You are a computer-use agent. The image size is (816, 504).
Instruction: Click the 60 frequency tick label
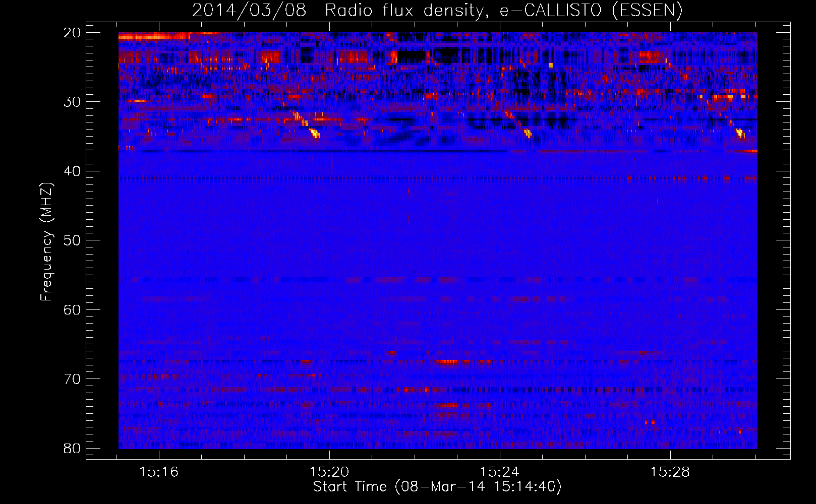click(x=73, y=310)
